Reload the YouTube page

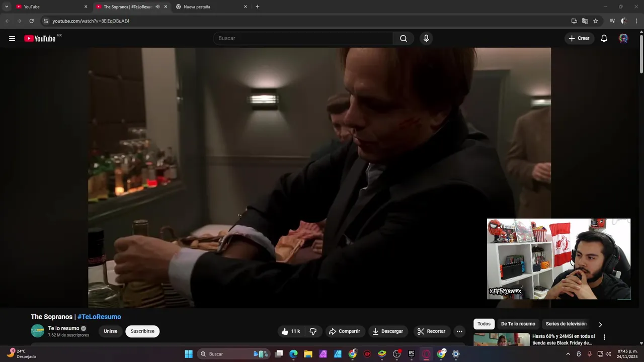pos(31,21)
